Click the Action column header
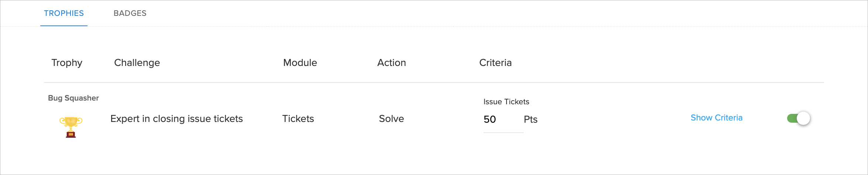This screenshot has width=868, height=175. point(391,63)
